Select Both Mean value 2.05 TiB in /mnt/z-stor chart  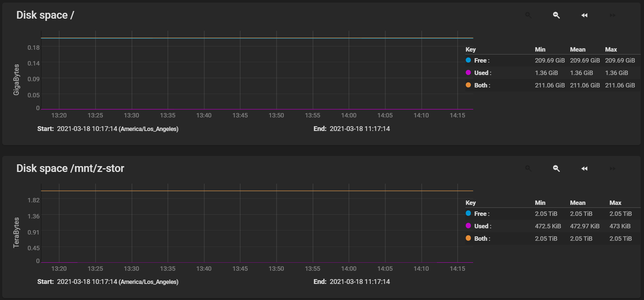(x=581, y=239)
